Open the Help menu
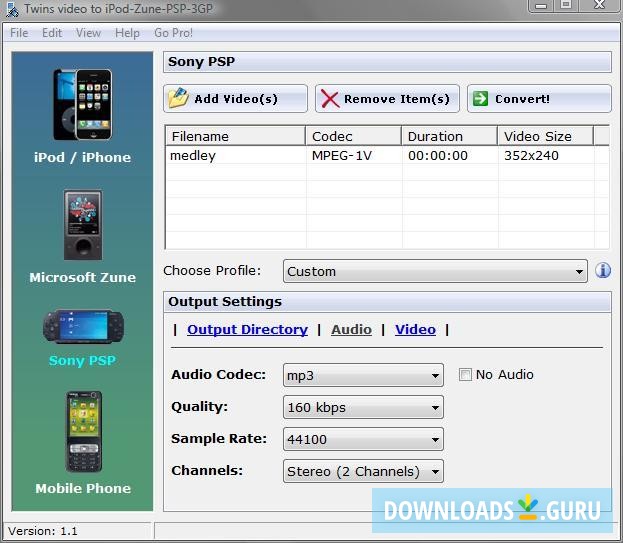Viewport: 623px width, 543px height. pos(127,33)
